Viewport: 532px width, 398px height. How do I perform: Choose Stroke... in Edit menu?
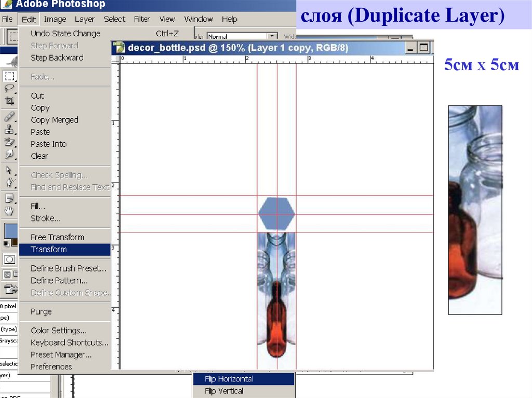(65, 218)
